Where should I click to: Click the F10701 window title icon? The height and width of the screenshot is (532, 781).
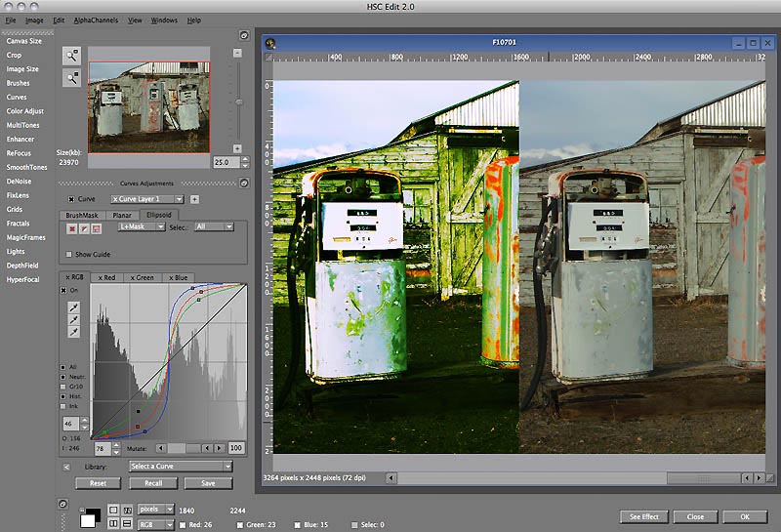(270, 43)
